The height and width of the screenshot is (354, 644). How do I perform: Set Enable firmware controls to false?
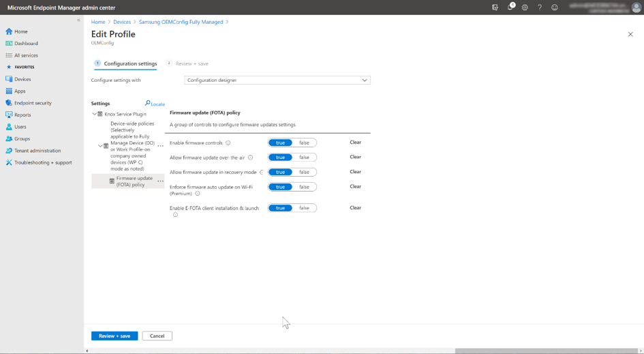click(305, 143)
